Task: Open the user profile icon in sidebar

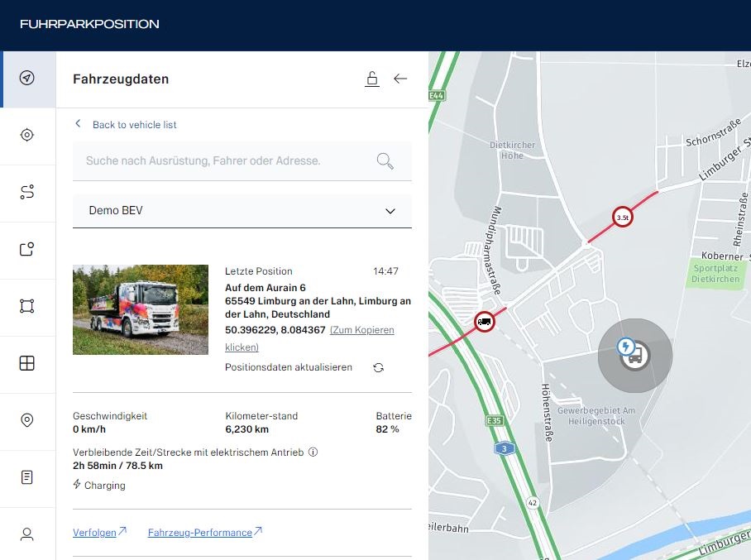Action: pos(26,534)
